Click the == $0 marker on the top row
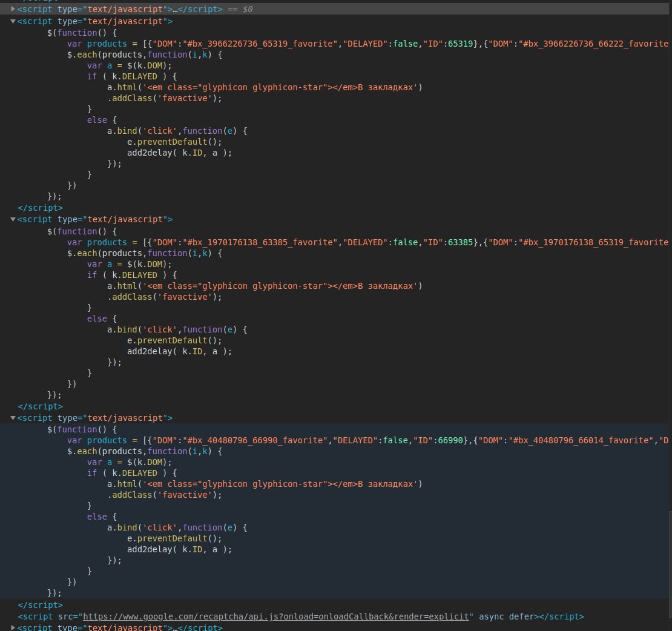The image size is (672, 631). 240,9
